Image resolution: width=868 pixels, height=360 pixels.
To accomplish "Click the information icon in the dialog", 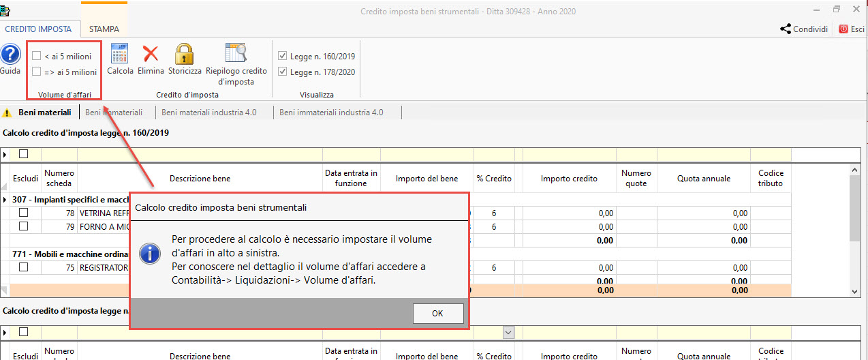I will (149, 254).
